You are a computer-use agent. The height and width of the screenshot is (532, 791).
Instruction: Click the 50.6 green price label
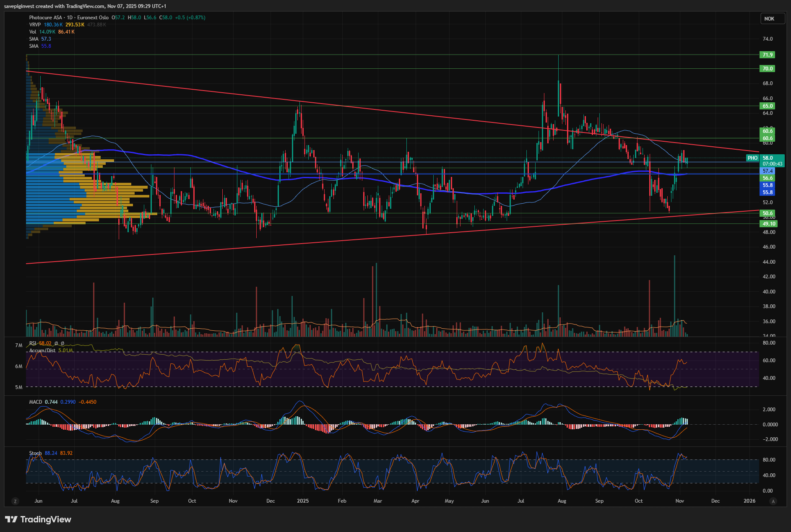point(768,213)
